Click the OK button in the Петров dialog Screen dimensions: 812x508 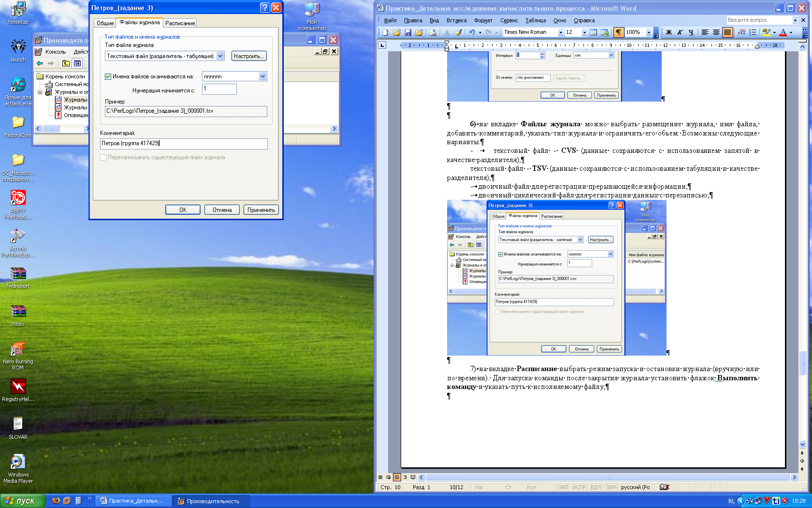(x=183, y=209)
